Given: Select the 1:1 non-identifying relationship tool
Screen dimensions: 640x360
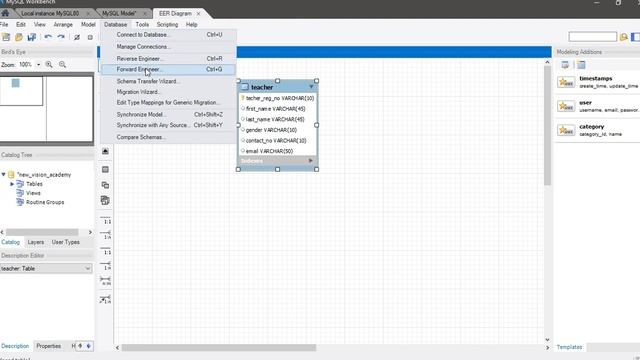Looking at the screenshot, I should [105, 220].
